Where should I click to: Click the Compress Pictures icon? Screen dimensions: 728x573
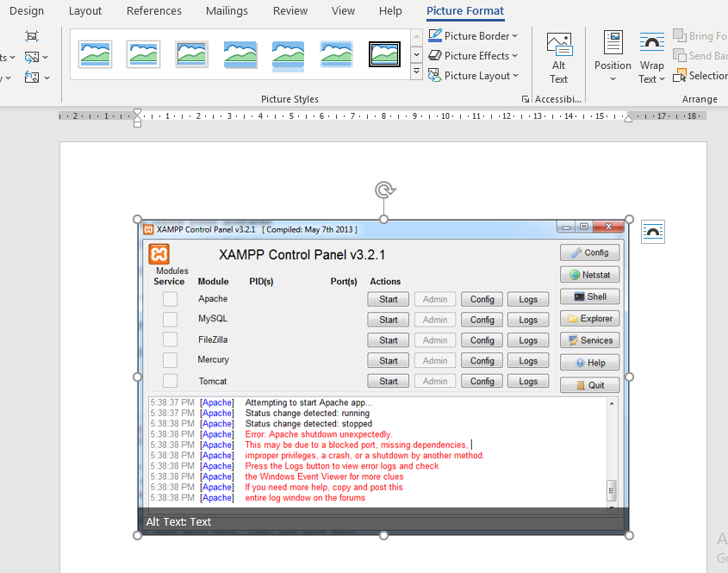click(32, 36)
